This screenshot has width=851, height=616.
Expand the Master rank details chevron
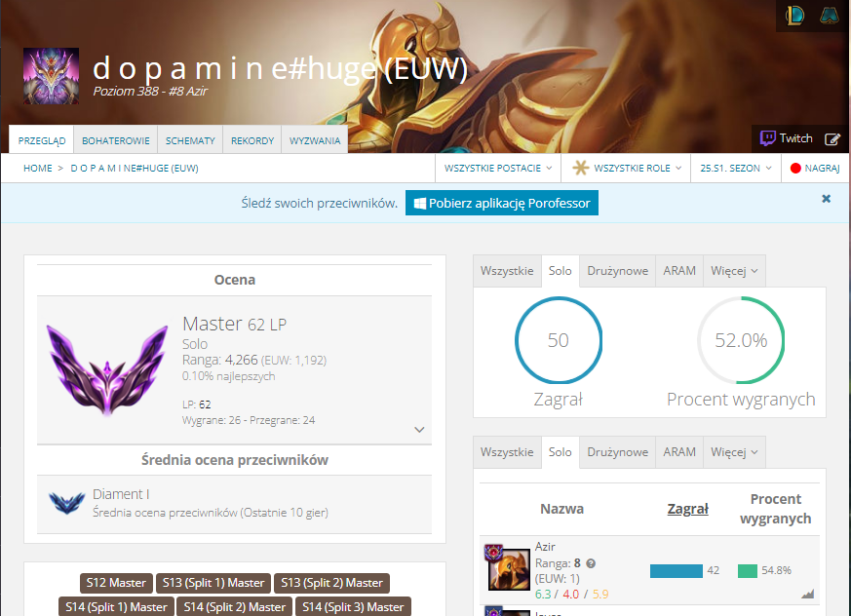coord(419,429)
